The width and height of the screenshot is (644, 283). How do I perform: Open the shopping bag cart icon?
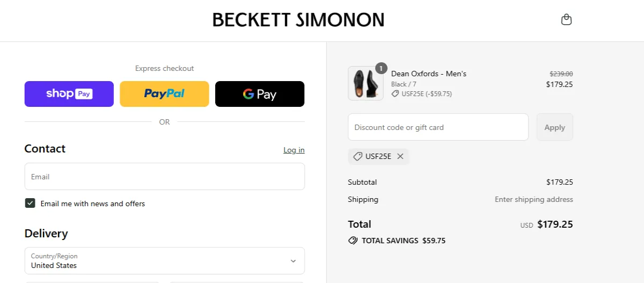pos(566,20)
